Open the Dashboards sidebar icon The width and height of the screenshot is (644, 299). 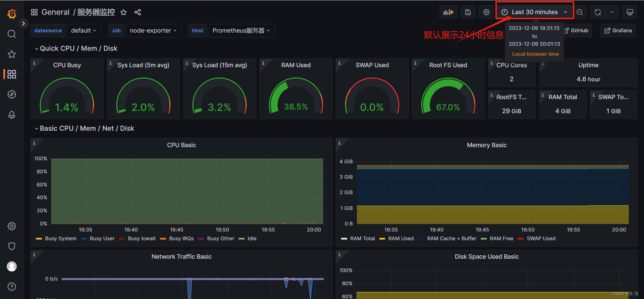point(12,74)
